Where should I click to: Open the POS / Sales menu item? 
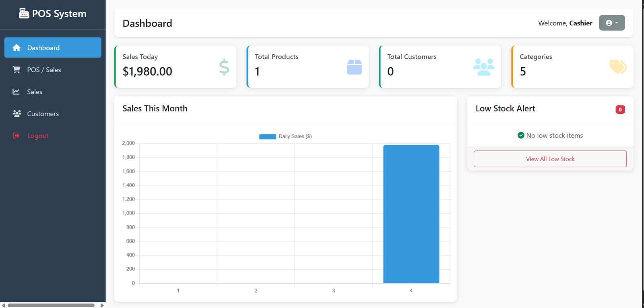click(44, 70)
